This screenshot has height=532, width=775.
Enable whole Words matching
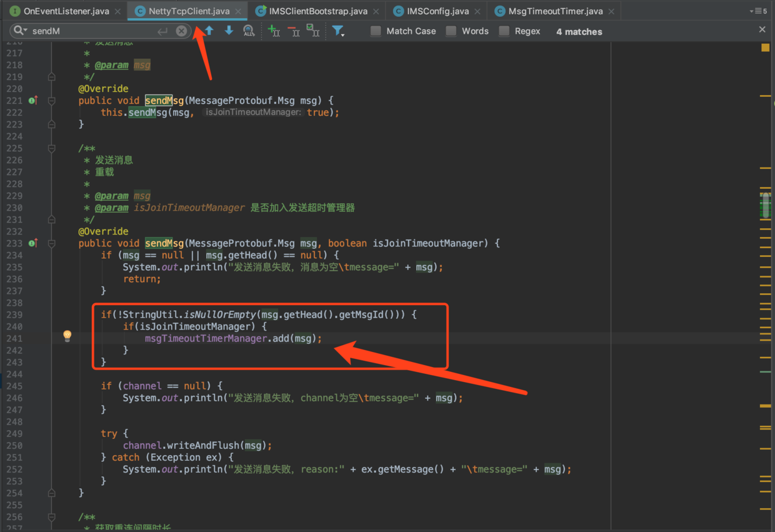click(452, 31)
